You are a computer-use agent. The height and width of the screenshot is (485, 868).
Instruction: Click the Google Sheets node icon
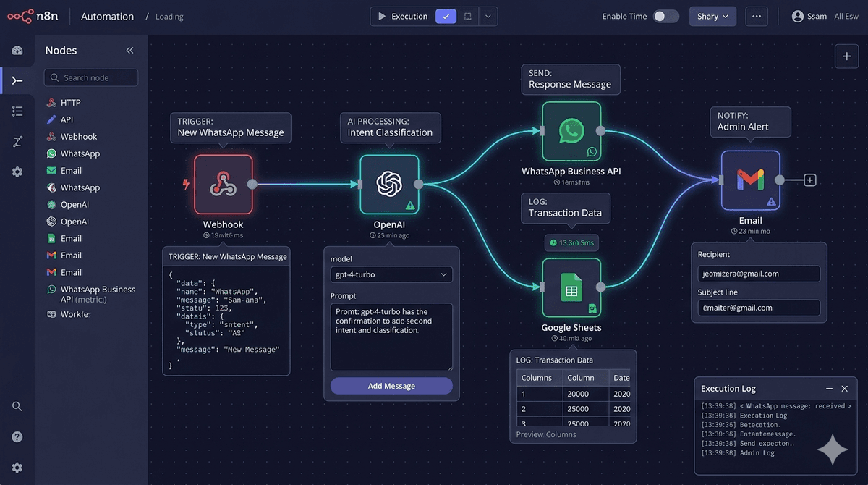click(571, 287)
